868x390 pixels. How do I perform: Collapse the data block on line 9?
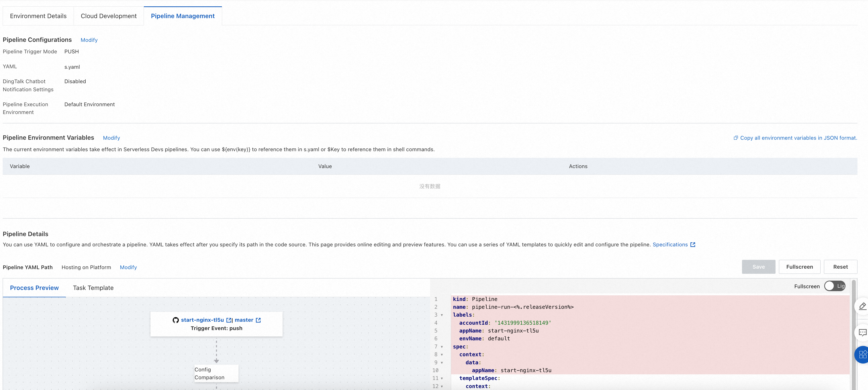click(x=442, y=363)
